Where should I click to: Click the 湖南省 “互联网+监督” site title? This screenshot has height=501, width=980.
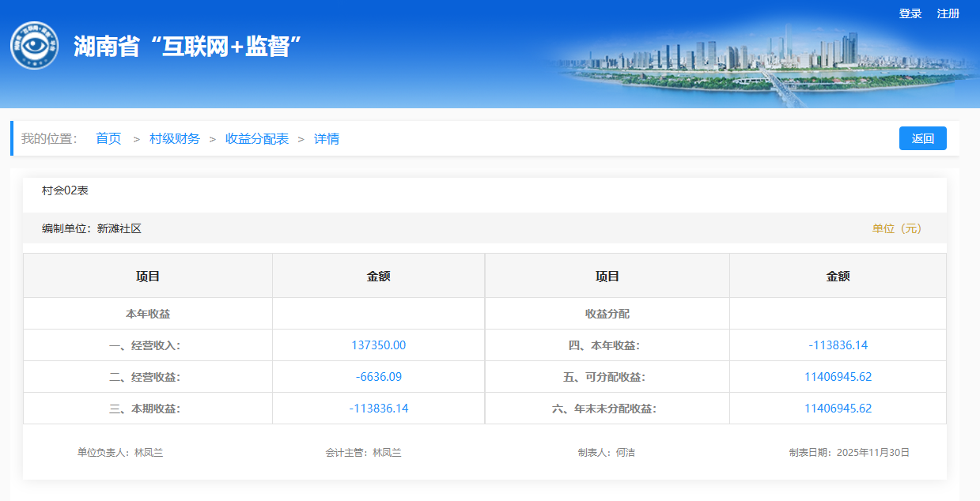click(188, 46)
